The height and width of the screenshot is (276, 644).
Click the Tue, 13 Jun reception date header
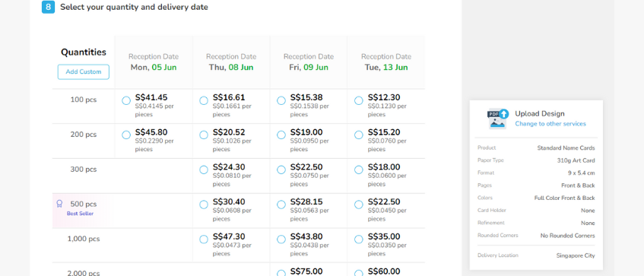pos(386,62)
